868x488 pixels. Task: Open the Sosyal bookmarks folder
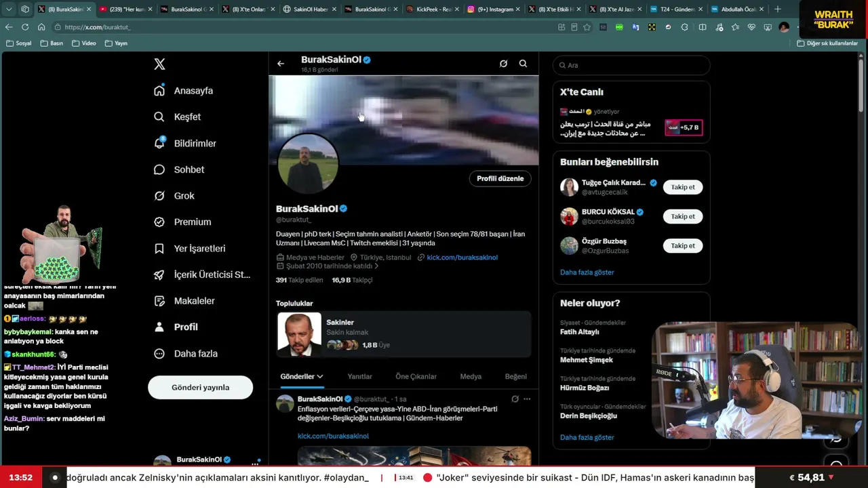click(19, 43)
